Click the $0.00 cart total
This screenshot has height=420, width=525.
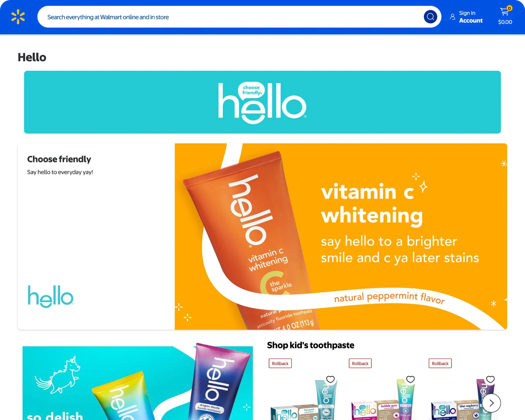pyautogui.click(x=505, y=22)
